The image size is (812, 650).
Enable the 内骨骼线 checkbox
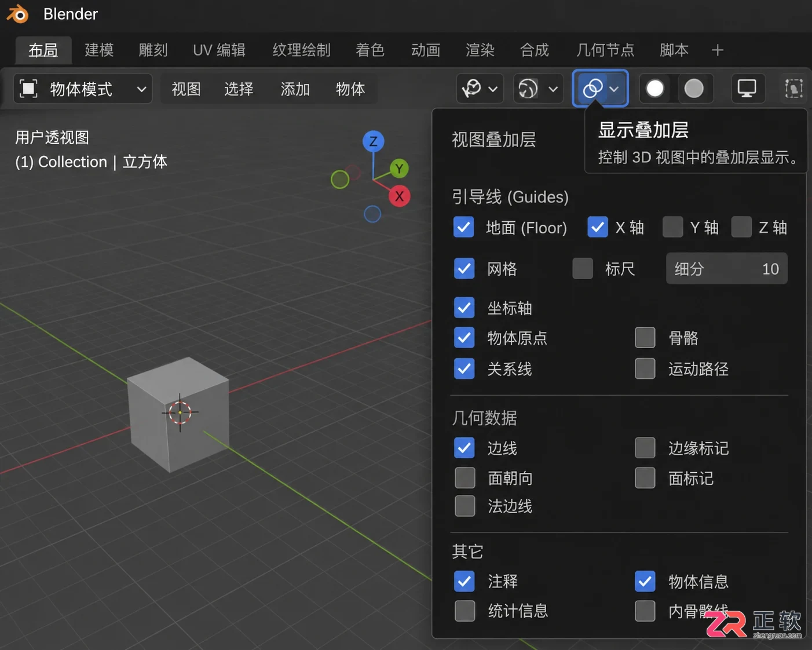(645, 611)
